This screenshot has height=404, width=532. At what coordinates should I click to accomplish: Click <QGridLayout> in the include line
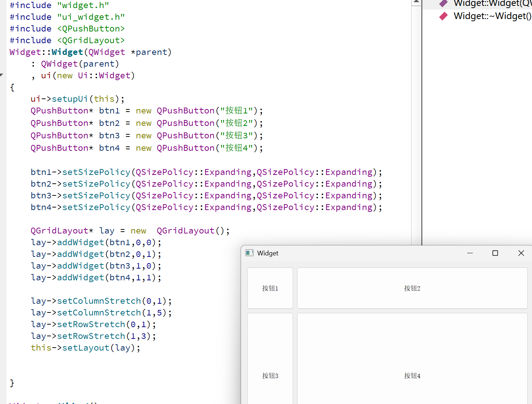[91, 40]
